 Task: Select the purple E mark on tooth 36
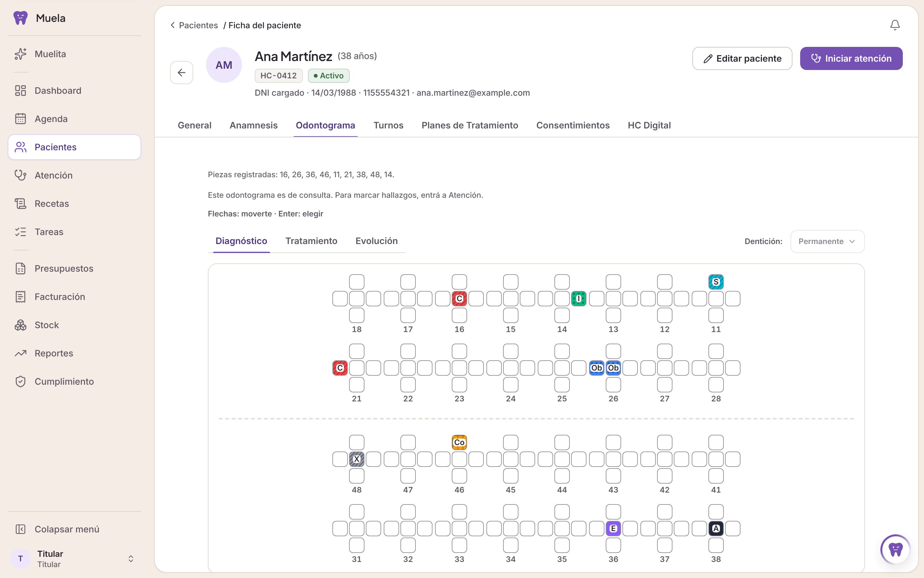click(613, 529)
